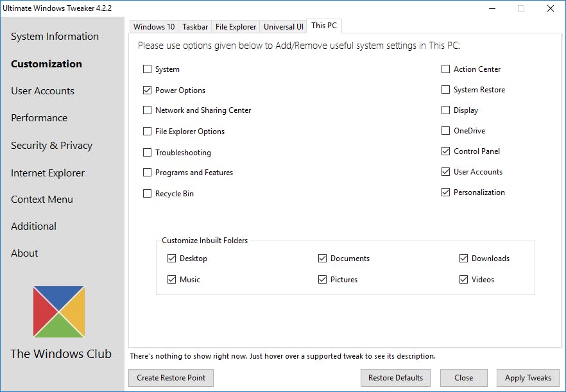Uncheck the Documents folder

pyautogui.click(x=322, y=259)
